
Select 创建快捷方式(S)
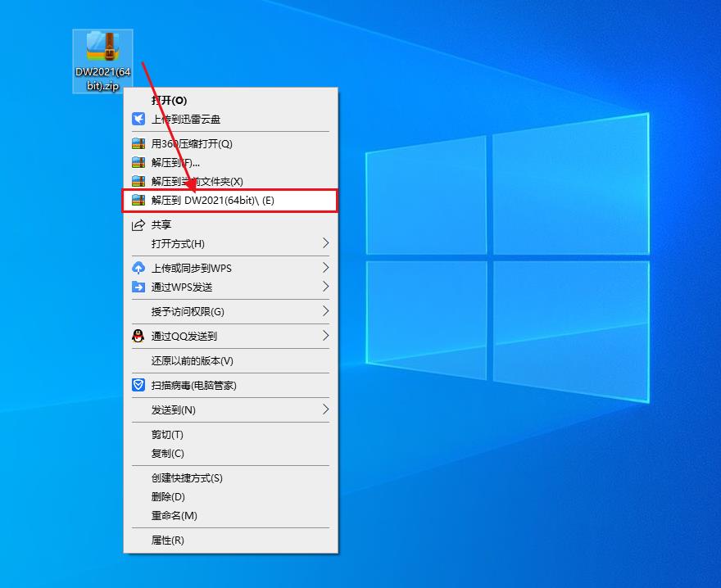pyautogui.click(x=231, y=478)
